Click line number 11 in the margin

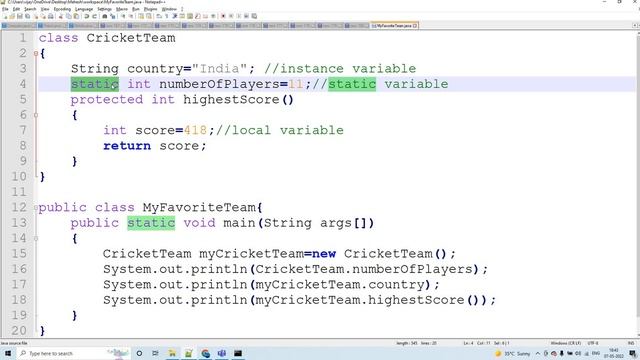click(x=19, y=192)
